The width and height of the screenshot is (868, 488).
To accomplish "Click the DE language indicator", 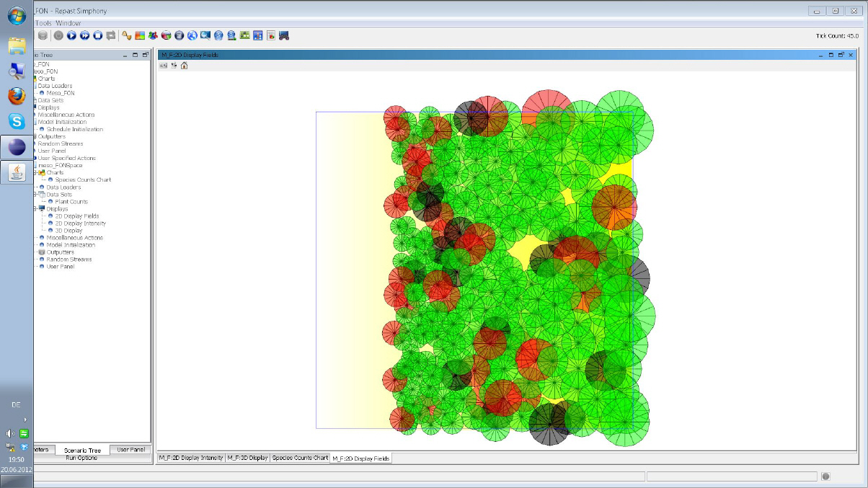I will pos(16,404).
